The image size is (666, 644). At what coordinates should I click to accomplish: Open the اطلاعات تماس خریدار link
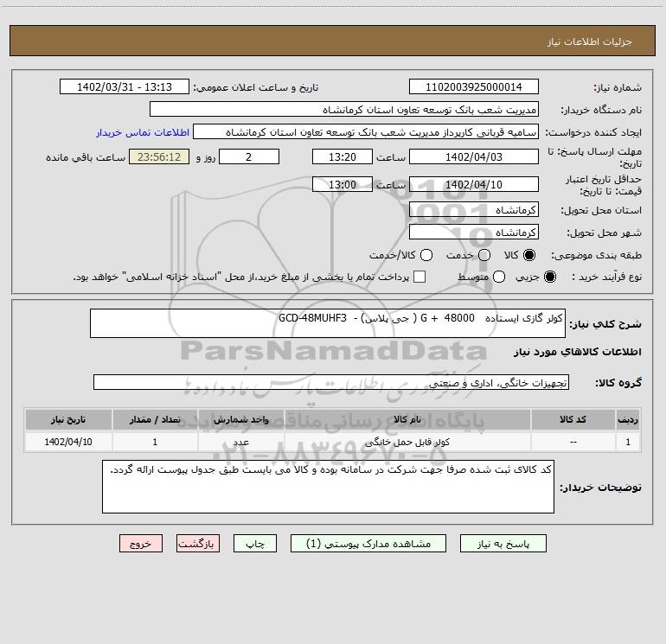pyautogui.click(x=143, y=132)
